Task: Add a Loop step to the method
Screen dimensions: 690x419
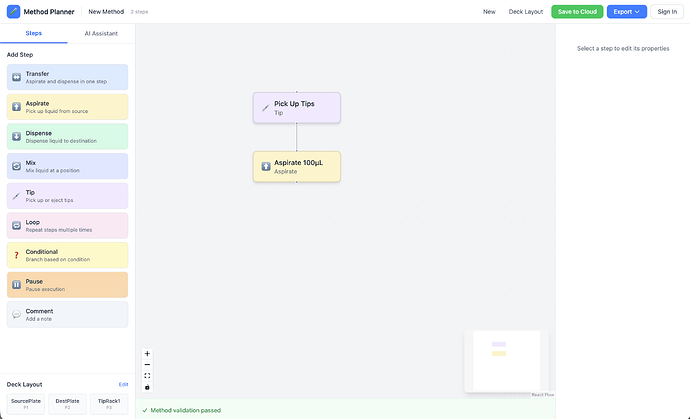Action: coord(67,225)
